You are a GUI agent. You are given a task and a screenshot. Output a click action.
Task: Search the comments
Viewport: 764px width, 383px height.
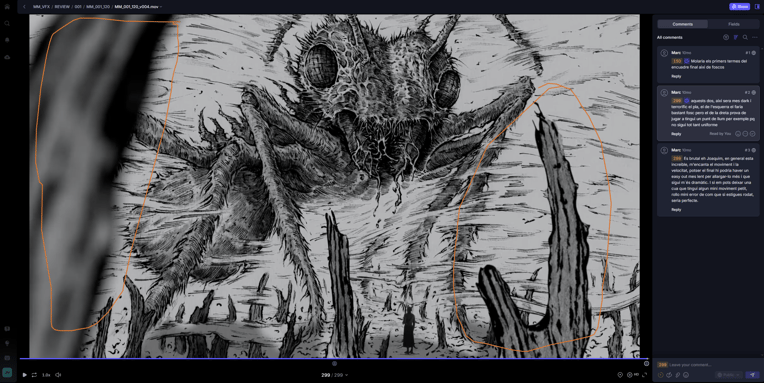click(x=745, y=37)
